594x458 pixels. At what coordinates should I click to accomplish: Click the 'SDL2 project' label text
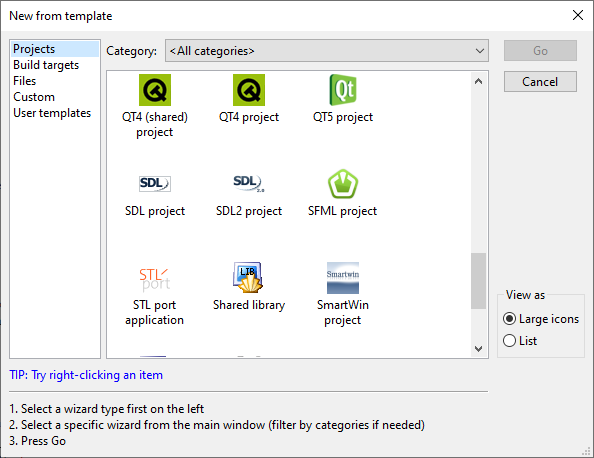[x=249, y=211]
